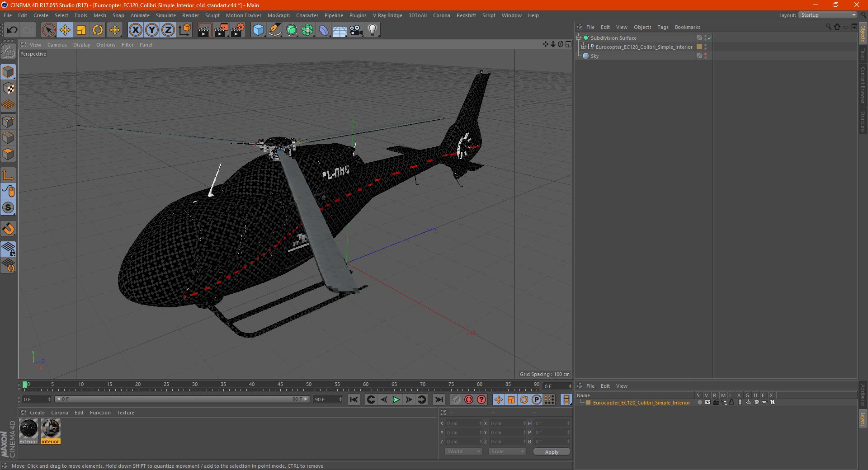Toggle X axis lock
This screenshot has width=868, height=470.
coord(135,30)
